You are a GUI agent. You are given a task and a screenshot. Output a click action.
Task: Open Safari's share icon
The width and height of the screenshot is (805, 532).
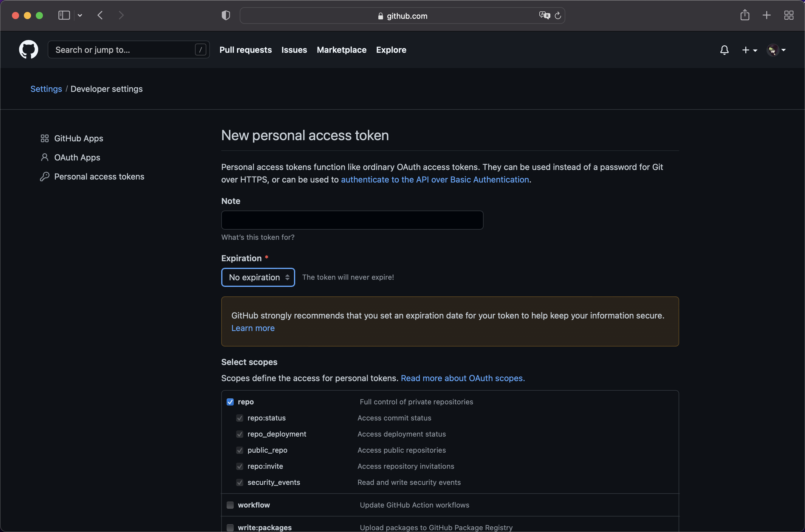click(744, 15)
